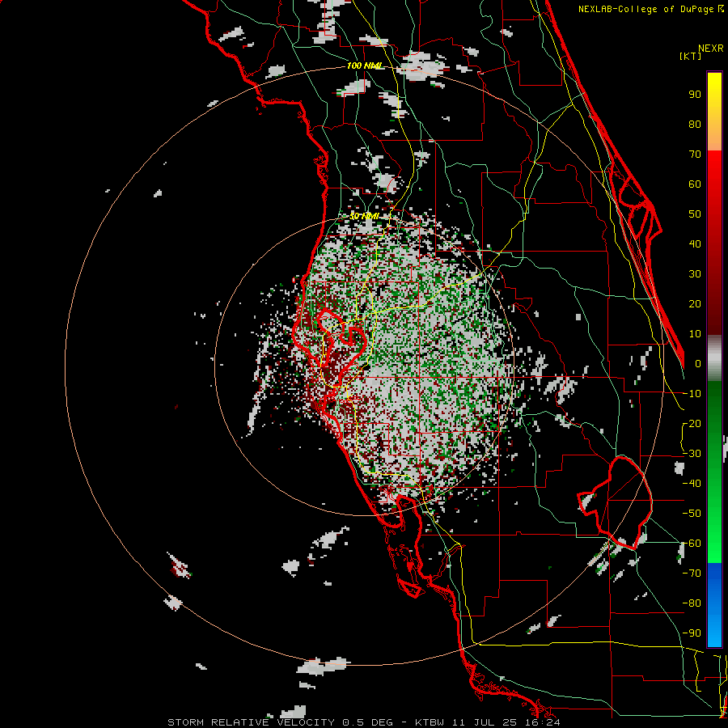Click the 40 value on the velocity scale
This screenshot has height=728, width=728.
coord(695,244)
